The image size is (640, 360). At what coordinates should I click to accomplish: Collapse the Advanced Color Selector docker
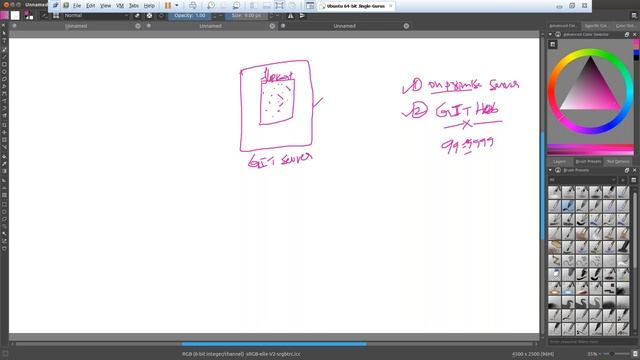click(550, 35)
